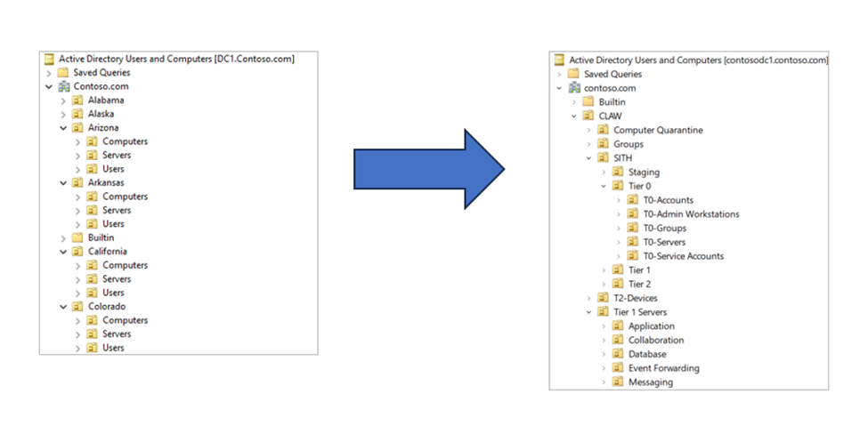Collapse the Colorado node
The height and width of the screenshot is (434, 868).
63,307
